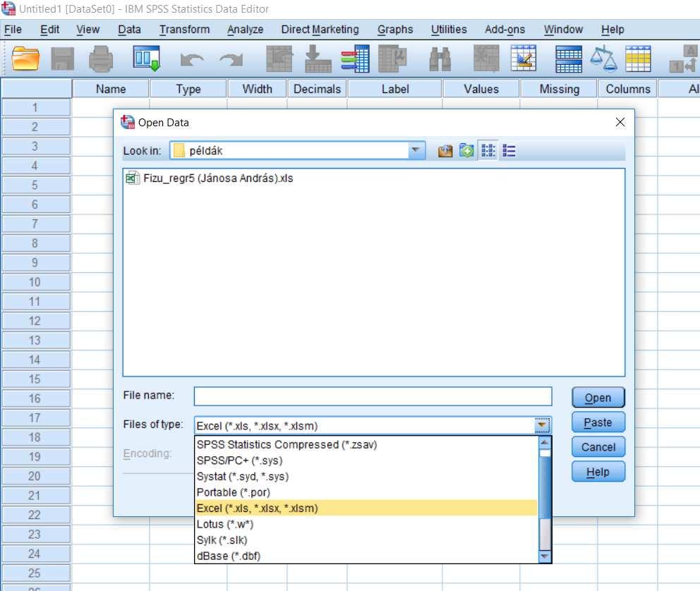
Task: Switch file browser to list view
Action: 488,151
